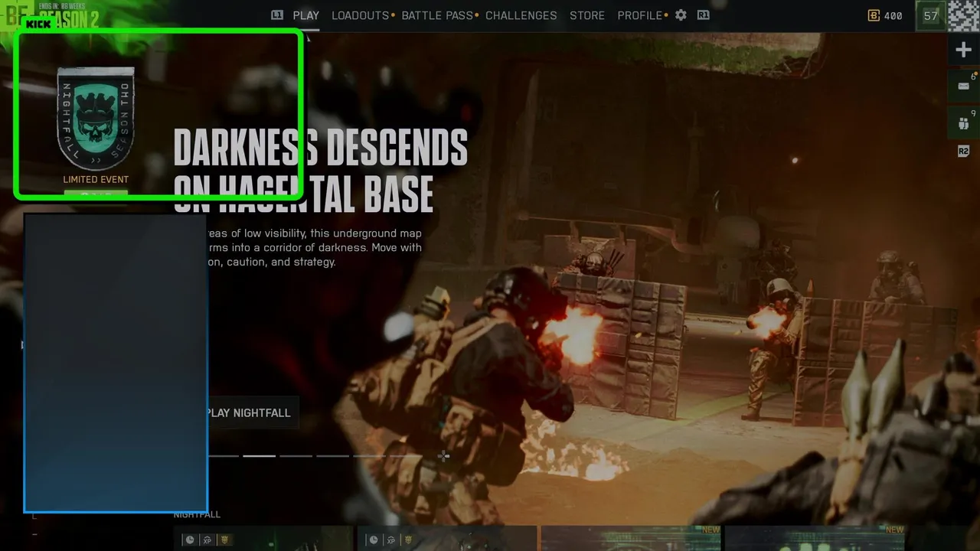Click the R2 trigger icon in sidebar
The image size is (980, 551).
[964, 152]
